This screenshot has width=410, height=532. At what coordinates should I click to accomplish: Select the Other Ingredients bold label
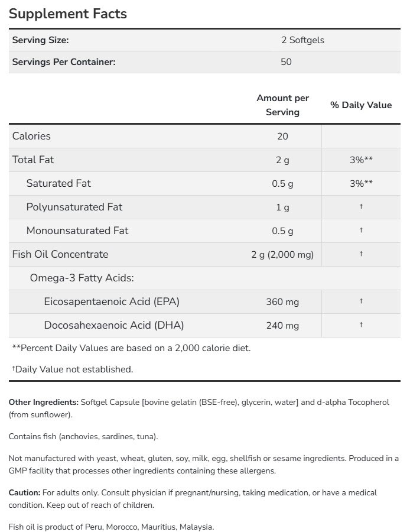point(43,402)
